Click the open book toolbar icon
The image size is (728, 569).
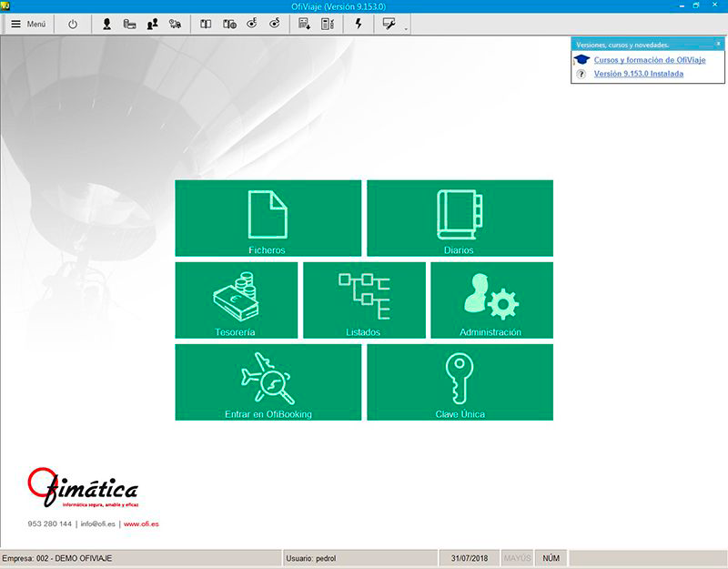206,25
